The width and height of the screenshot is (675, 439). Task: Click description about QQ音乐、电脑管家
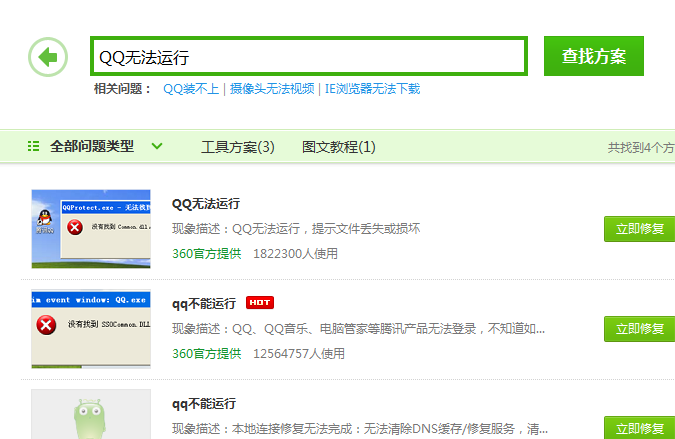358,329
